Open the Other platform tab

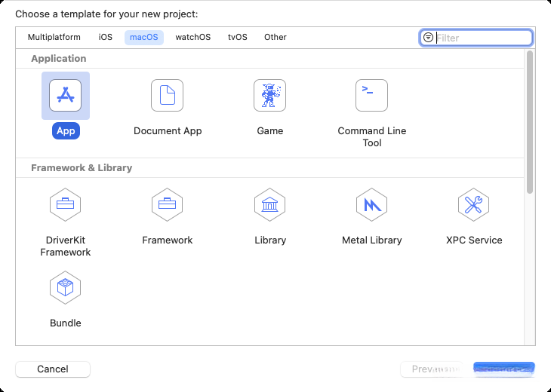click(275, 37)
